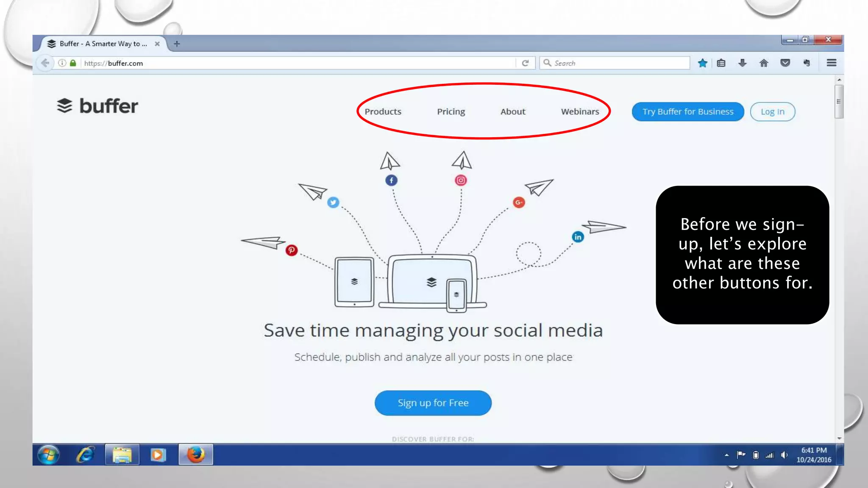Viewport: 868px width, 488px height.
Task: Open the Products menu item
Action: 383,111
